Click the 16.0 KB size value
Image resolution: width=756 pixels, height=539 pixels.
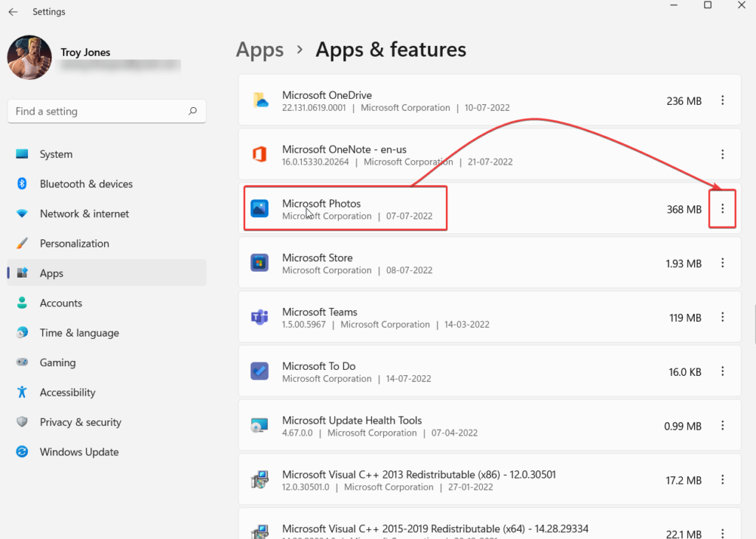[684, 372]
